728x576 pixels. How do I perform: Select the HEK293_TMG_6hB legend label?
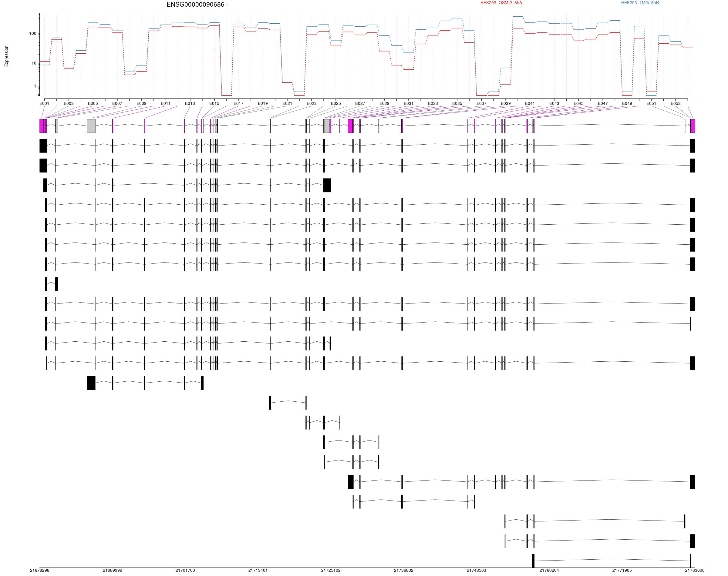pos(640,3)
